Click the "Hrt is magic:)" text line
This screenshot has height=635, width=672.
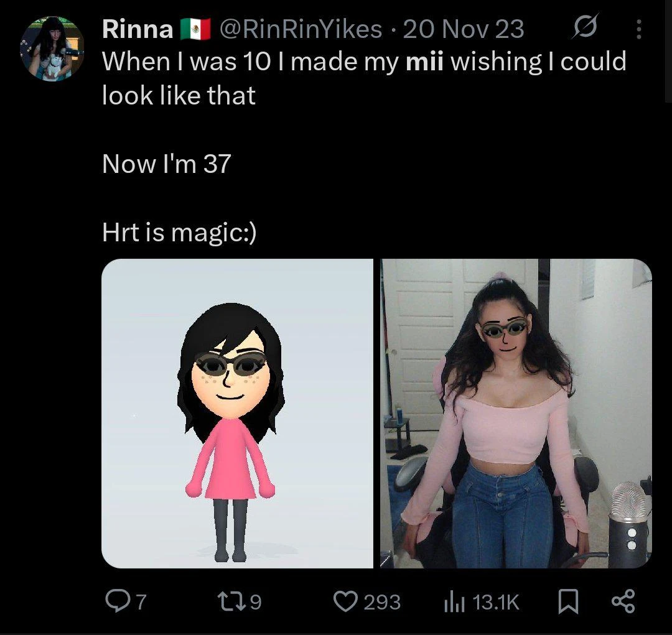point(179,233)
